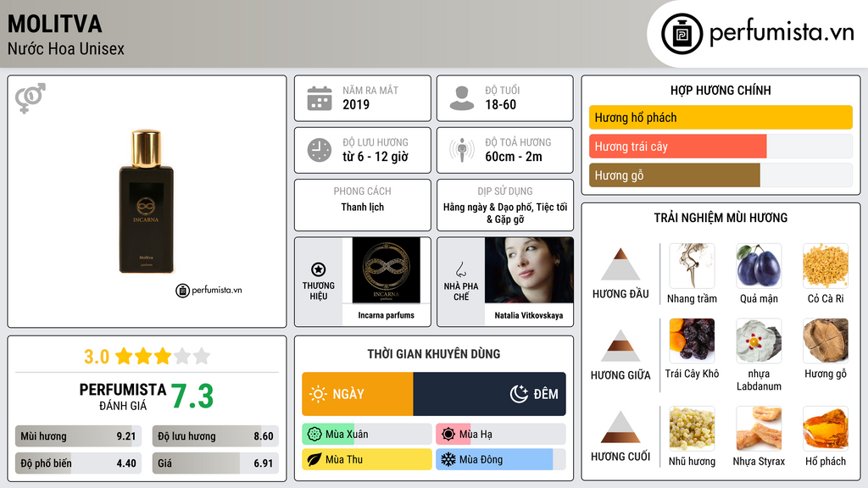Click the nhựa Labdanum ingredient image
This screenshot has width=868, height=488.
tap(759, 341)
